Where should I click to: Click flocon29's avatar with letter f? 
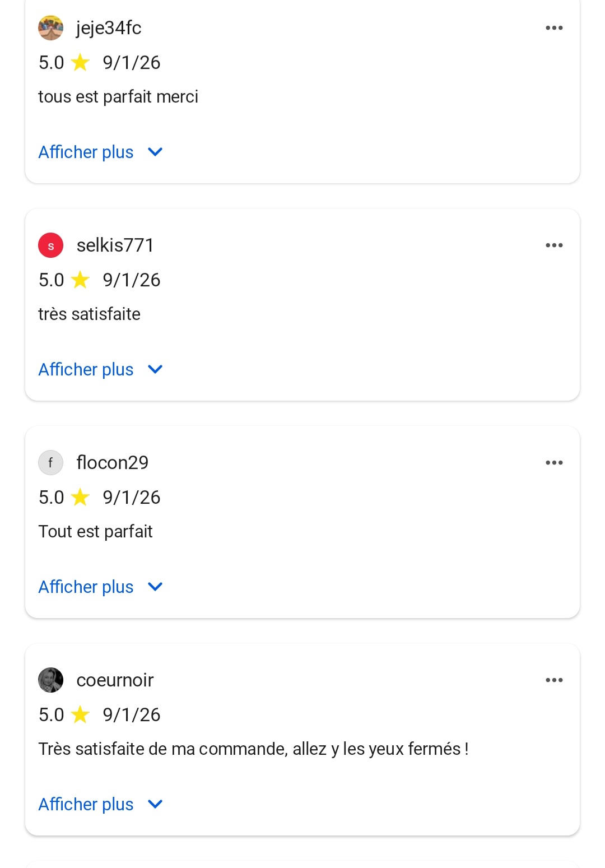pos(50,462)
